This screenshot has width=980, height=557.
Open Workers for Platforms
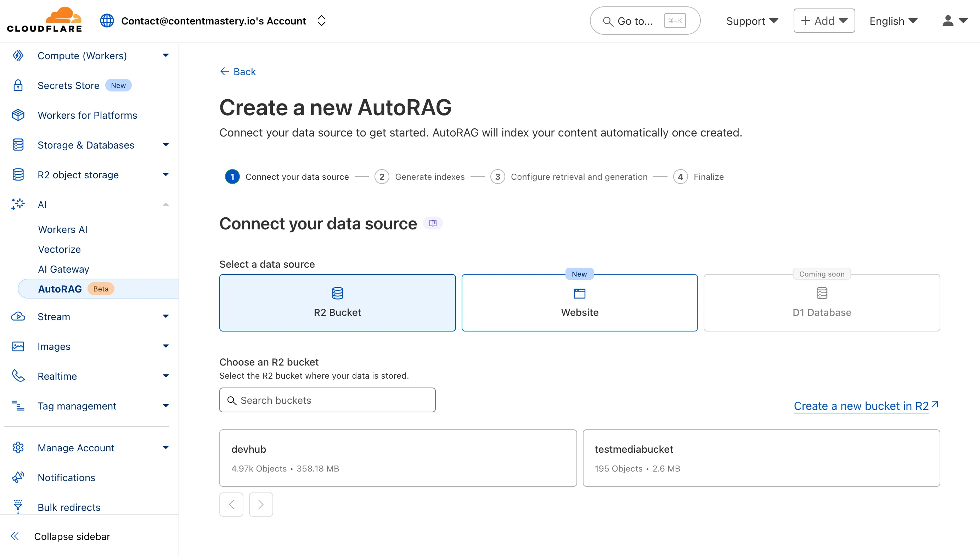pos(87,115)
